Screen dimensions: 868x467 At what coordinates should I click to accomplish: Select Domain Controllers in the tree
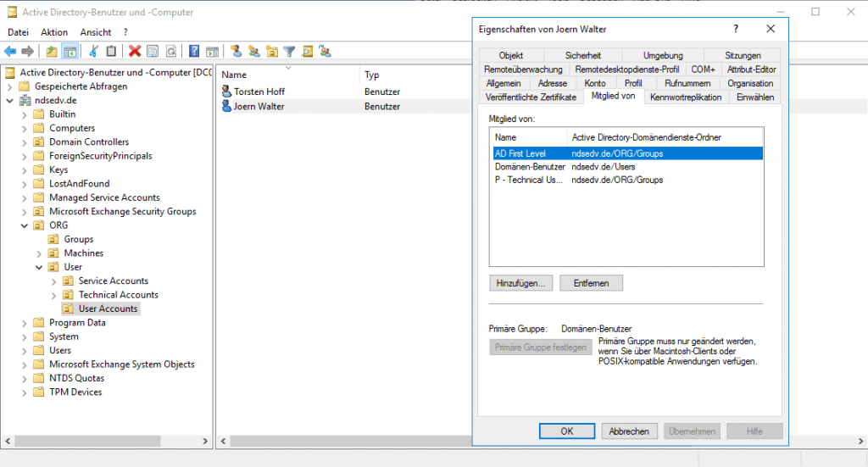(89, 142)
